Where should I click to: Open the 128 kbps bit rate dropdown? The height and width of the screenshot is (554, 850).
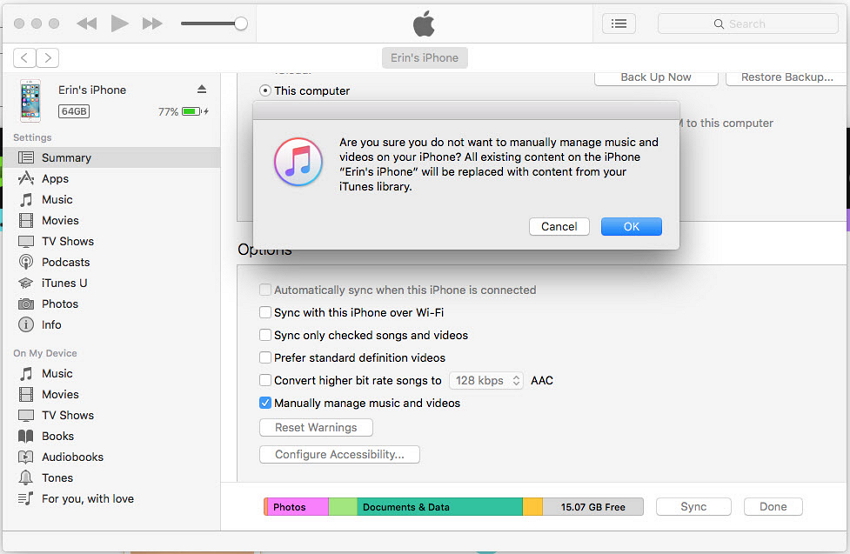(486, 380)
